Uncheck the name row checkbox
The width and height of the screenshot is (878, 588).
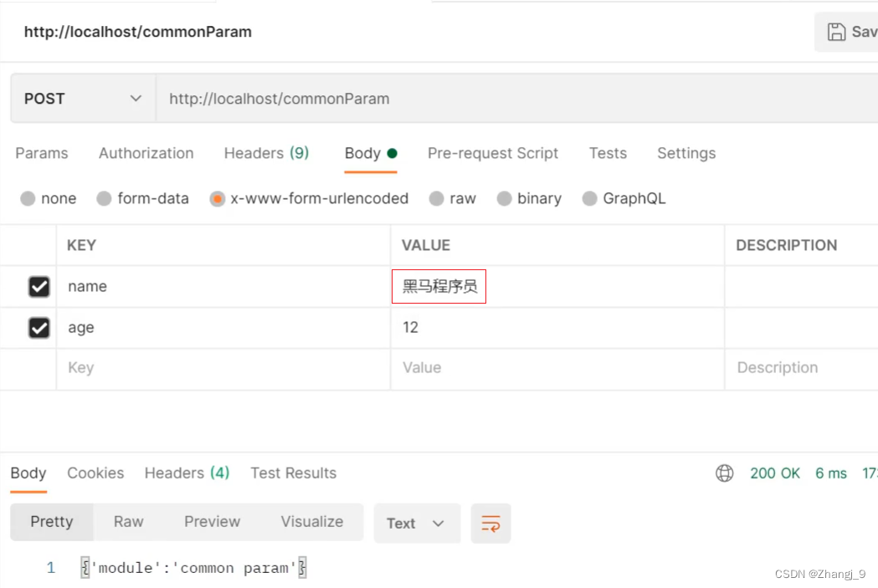pyautogui.click(x=39, y=286)
